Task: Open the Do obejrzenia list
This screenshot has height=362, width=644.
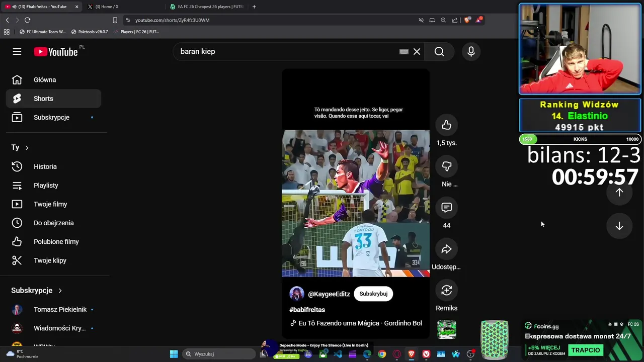Action: click(x=53, y=223)
